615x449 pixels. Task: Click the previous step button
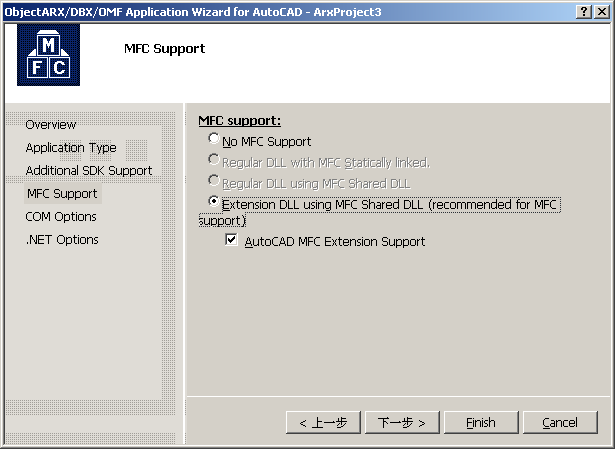click(x=322, y=422)
